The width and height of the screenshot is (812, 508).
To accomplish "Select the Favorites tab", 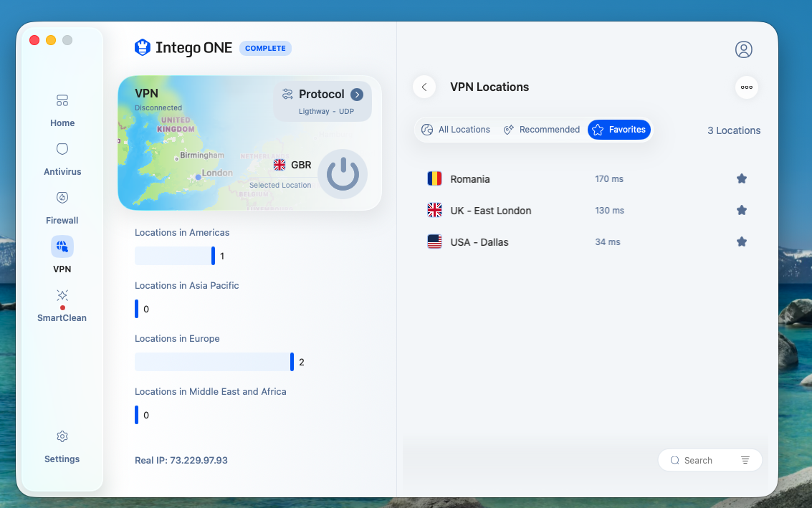I will tap(618, 130).
